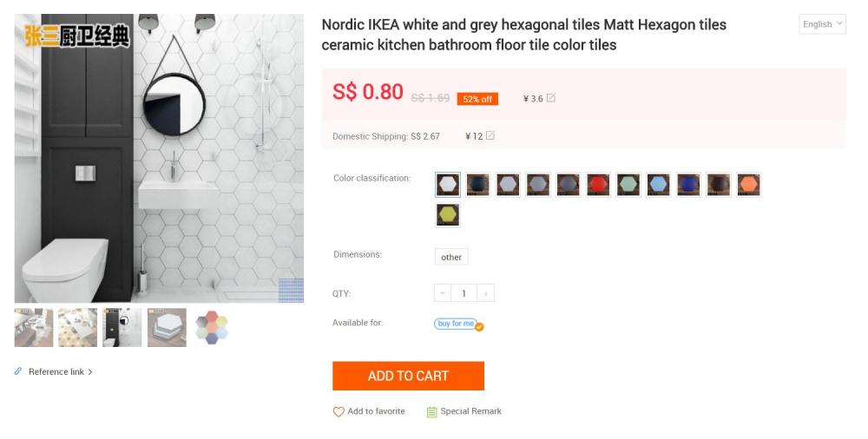Open the Special Remark note icon
The height and width of the screenshot is (439, 868).
point(431,412)
